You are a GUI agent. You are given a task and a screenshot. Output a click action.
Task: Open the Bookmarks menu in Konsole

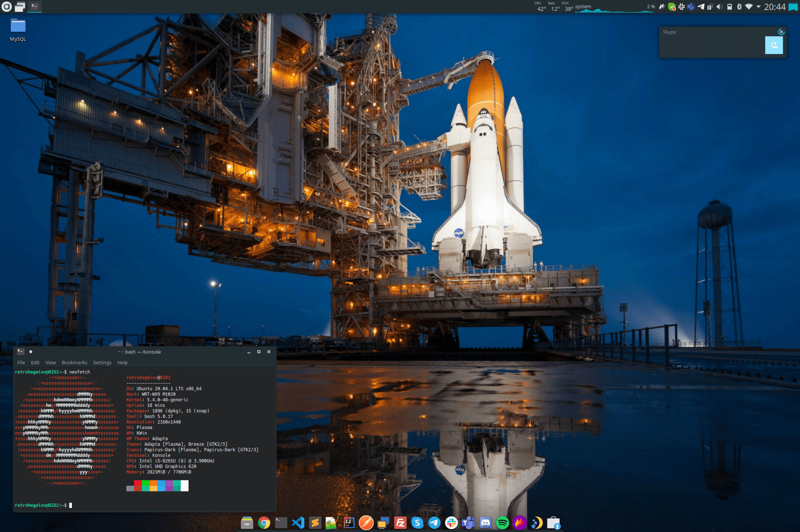pos(74,363)
